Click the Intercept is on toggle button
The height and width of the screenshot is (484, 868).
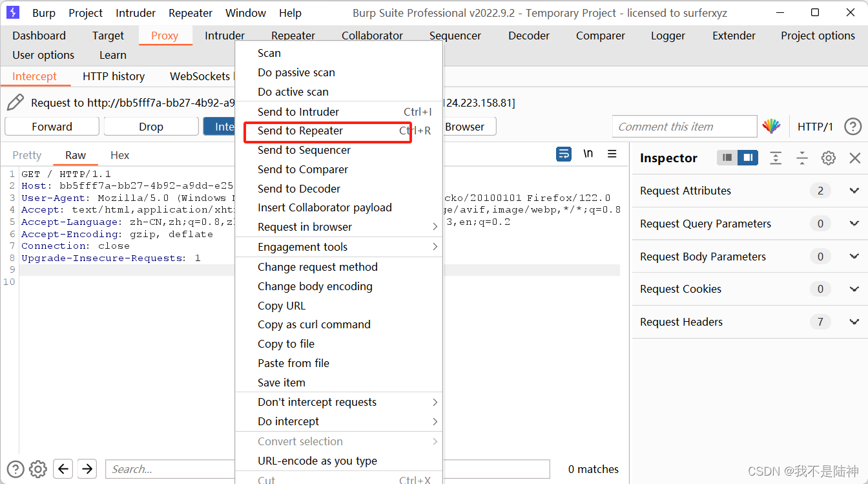220,127
